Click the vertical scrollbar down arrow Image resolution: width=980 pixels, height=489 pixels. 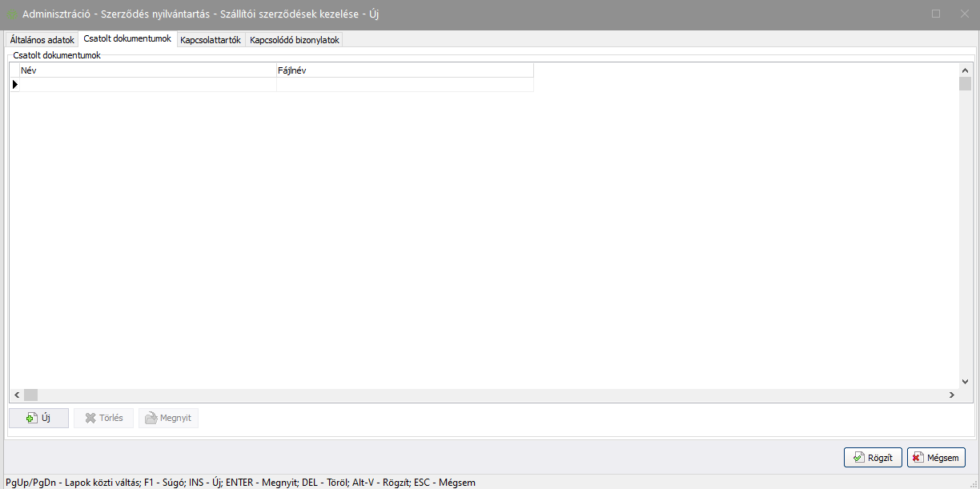click(965, 383)
